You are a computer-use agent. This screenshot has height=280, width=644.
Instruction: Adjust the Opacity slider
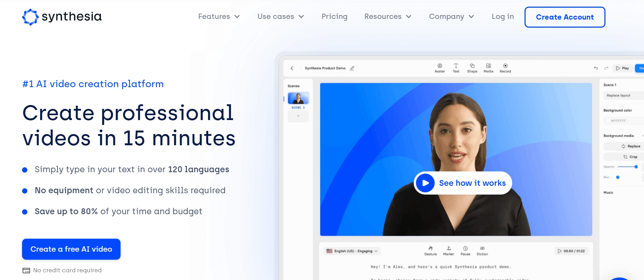pos(627,167)
